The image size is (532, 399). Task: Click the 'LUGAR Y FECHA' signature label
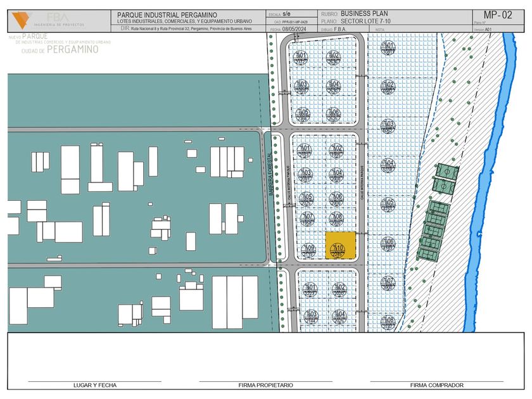point(94,385)
